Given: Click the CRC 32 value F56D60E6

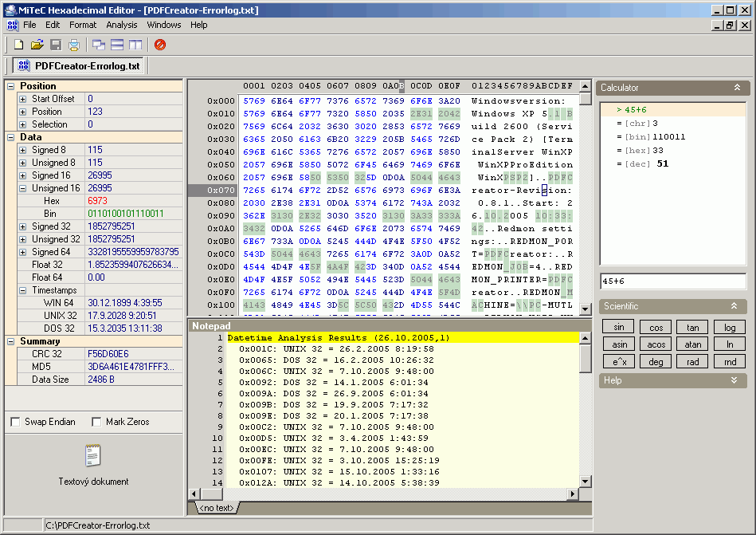Looking at the screenshot, I should [108, 354].
